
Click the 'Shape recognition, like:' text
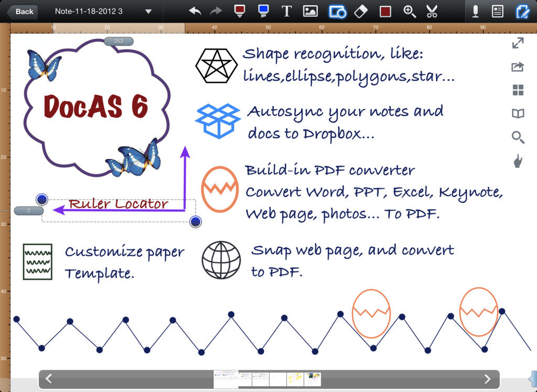pyautogui.click(x=333, y=54)
